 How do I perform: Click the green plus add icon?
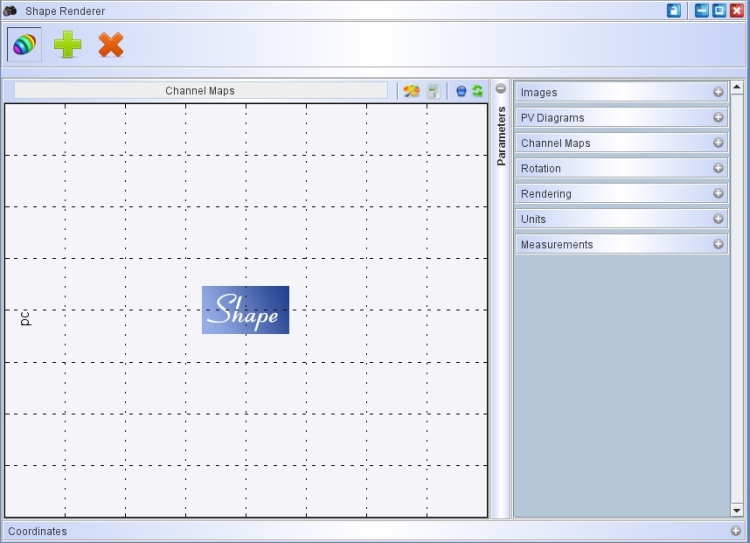(67, 44)
